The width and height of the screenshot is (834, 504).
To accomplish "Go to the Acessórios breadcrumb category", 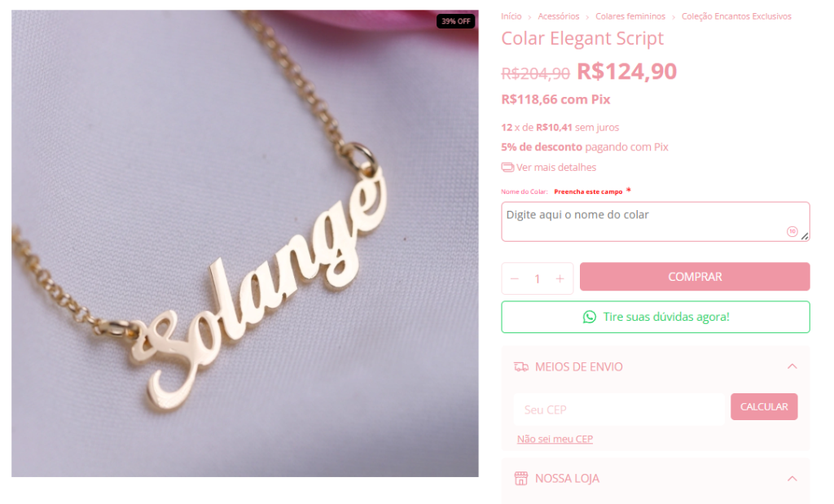I will point(559,16).
